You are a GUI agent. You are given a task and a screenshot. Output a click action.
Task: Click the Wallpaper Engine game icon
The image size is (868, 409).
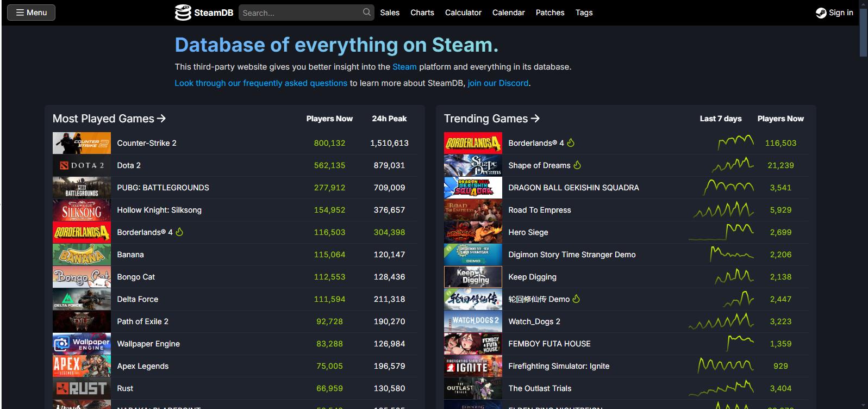(82, 344)
